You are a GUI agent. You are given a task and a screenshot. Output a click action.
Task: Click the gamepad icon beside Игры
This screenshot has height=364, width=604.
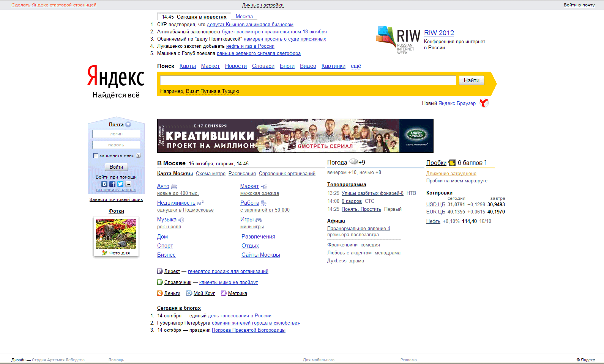click(x=259, y=220)
